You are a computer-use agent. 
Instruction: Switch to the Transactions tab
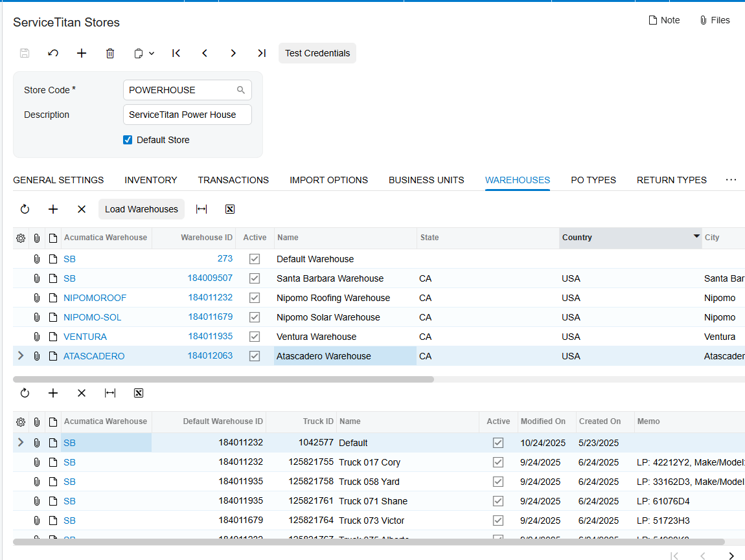233,180
